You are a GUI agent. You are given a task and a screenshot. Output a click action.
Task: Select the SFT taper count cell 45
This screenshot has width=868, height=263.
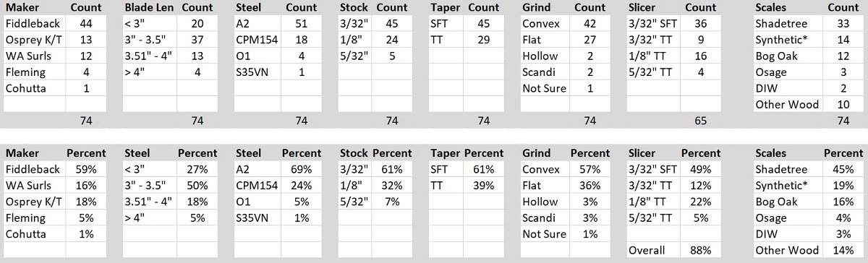(x=485, y=23)
